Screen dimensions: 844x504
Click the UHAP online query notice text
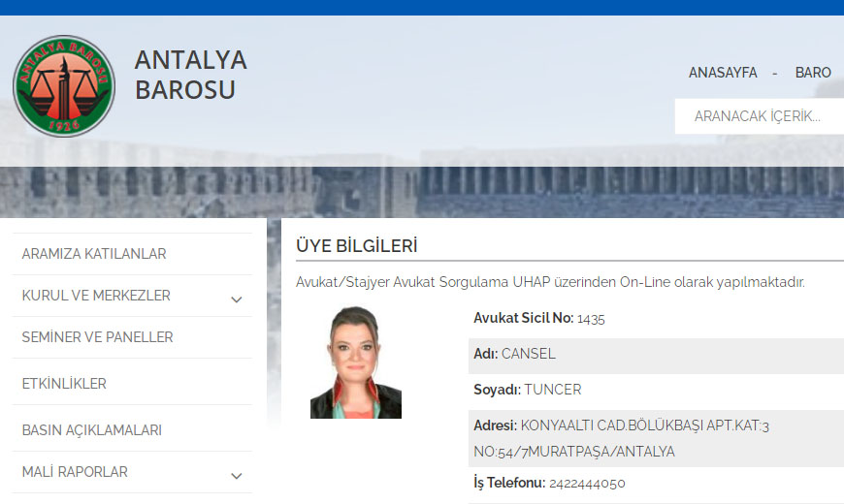(x=550, y=282)
